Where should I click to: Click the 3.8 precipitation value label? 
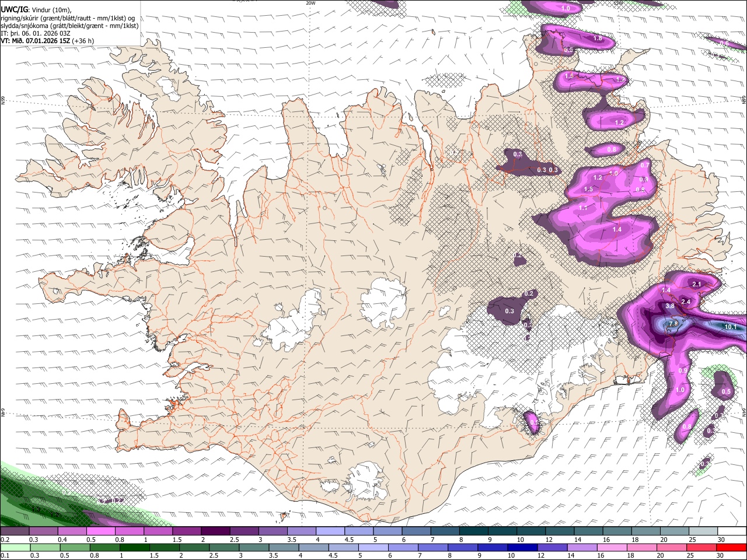[x=670, y=306]
